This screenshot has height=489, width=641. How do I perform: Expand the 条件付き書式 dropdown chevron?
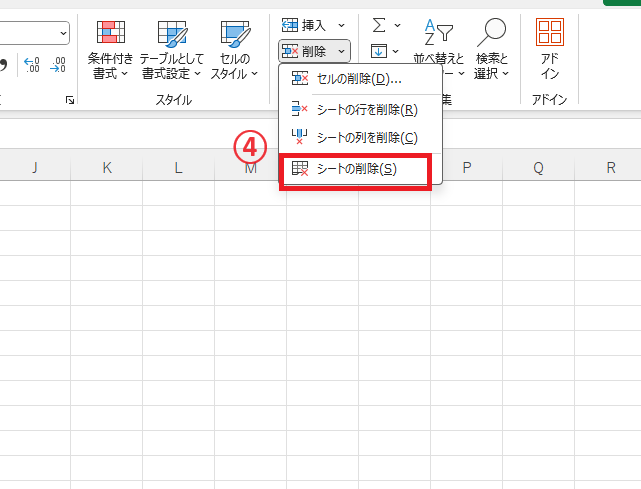[124, 74]
